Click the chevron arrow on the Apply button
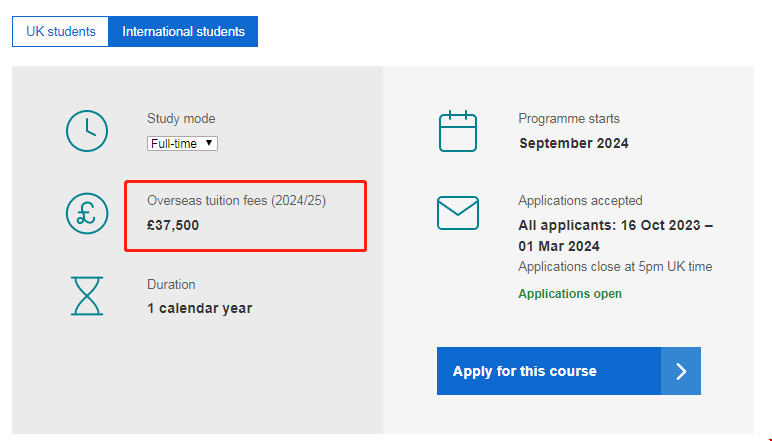Screen dimensions: 772x441 (681, 372)
